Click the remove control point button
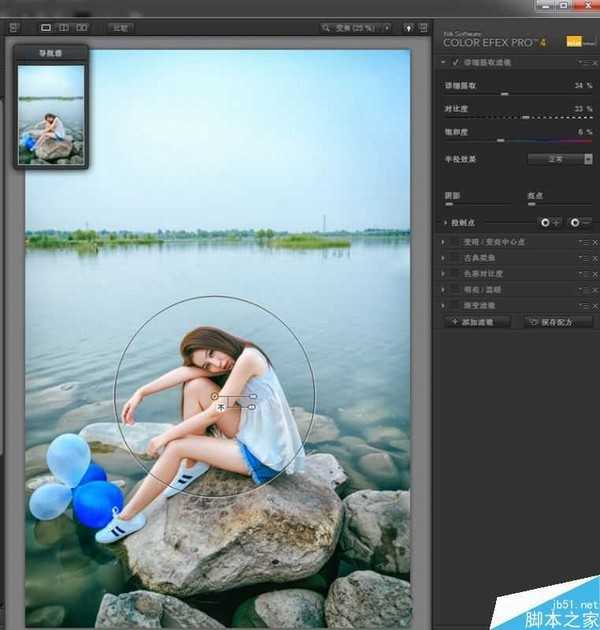The height and width of the screenshot is (630, 600). coord(579,222)
